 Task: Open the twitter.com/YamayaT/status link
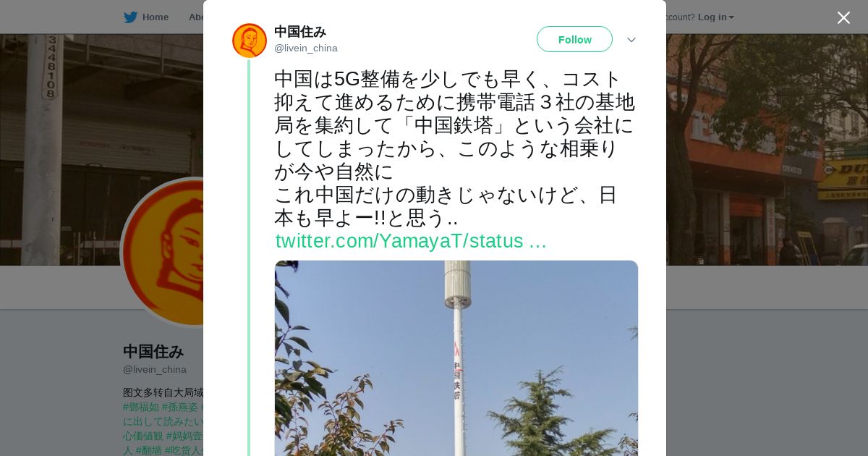pyautogui.click(x=411, y=241)
